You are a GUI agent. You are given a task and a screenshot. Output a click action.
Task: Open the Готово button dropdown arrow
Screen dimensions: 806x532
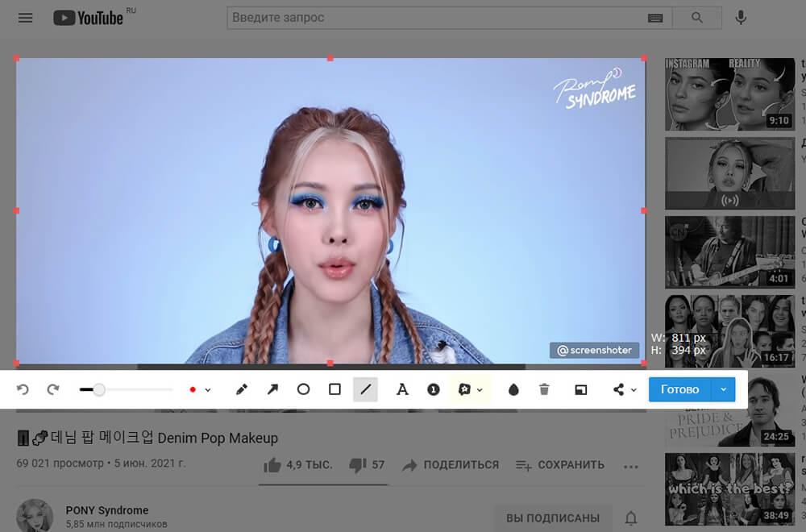click(723, 389)
